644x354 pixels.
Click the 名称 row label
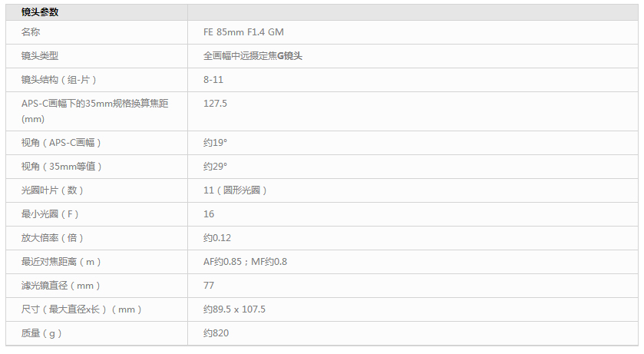coord(31,32)
